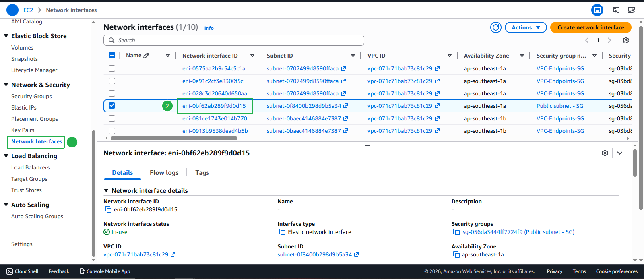Click next page arrow in pagination
This screenshot has width=644, height=279.
pyautogui.click(x=609, y=40)
